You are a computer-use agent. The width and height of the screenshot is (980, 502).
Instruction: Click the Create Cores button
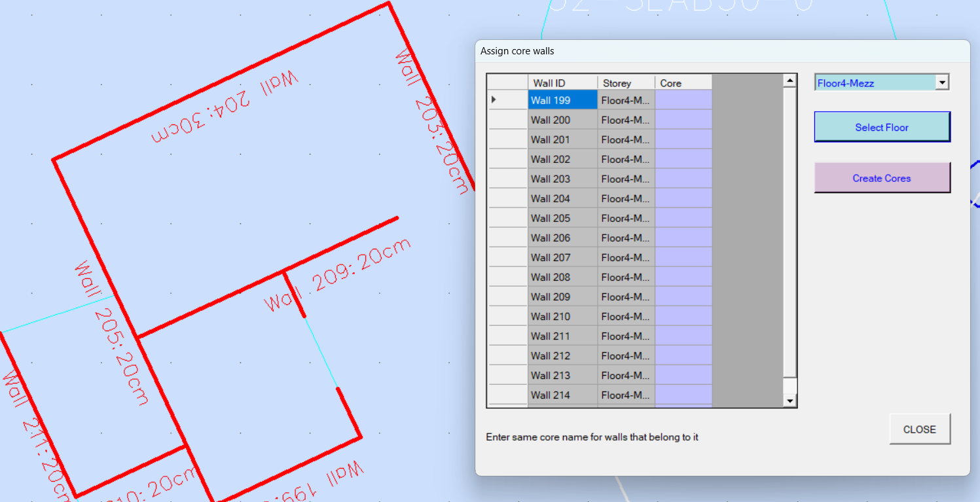coord(882,178)
